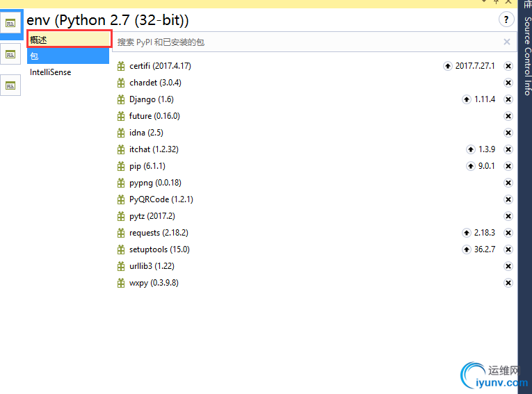532x394 pixels.
Task: Switch to the 包 packages tab
Action: (68, 56)
